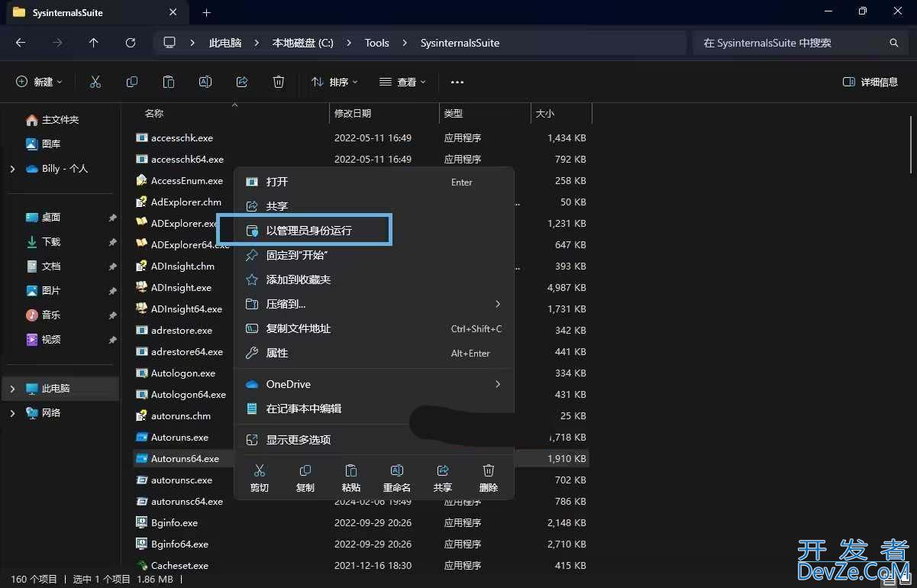This screenshot has height=588, width=917.
Task: Click the Paste clipboard icon in the toolbar
Action: click(x=169, y=82)
